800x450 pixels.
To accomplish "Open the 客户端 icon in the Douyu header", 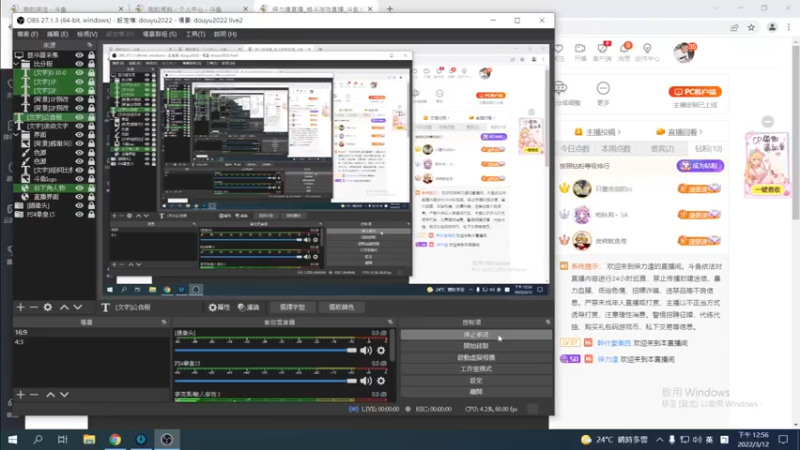I will point(603,51).
